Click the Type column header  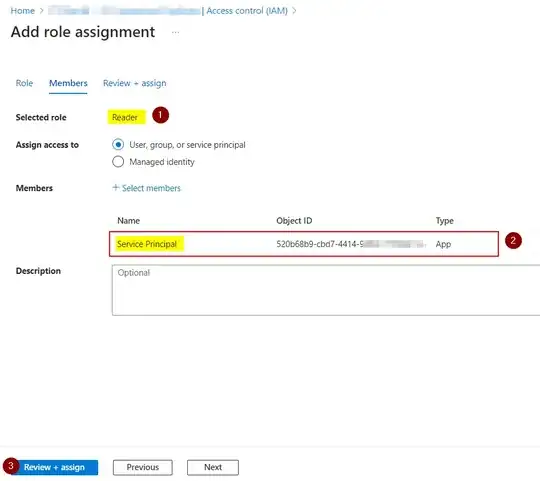click(x=445, y=220)
